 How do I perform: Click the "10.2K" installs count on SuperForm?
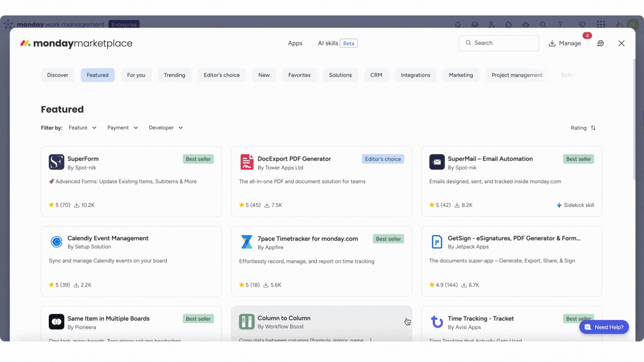(x=84, y=205)
